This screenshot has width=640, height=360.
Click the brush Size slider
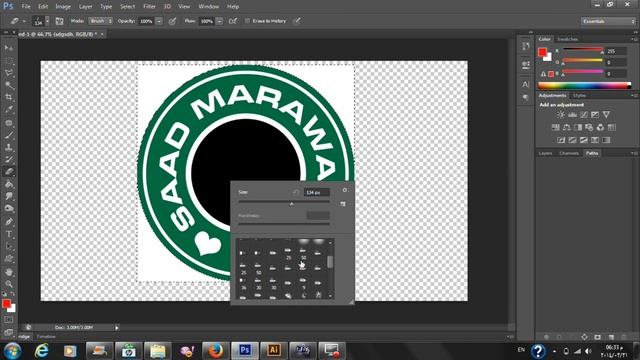284,202
